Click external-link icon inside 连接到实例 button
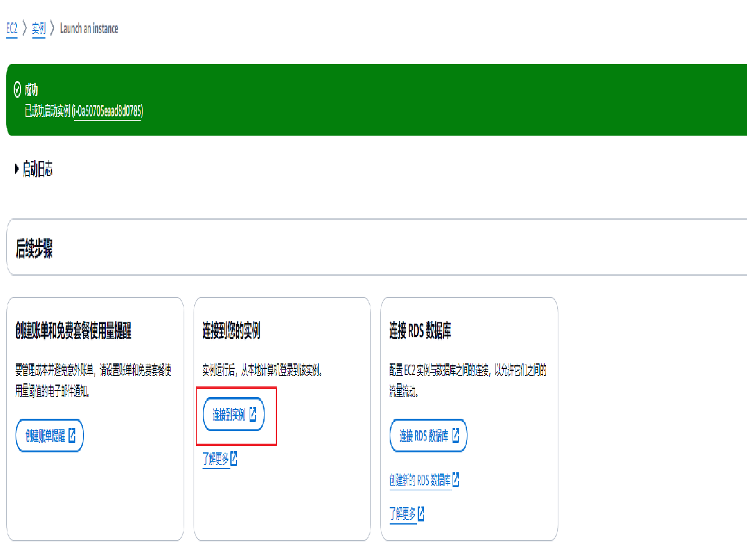The image size is (747, 560). [x=253, y=414]
